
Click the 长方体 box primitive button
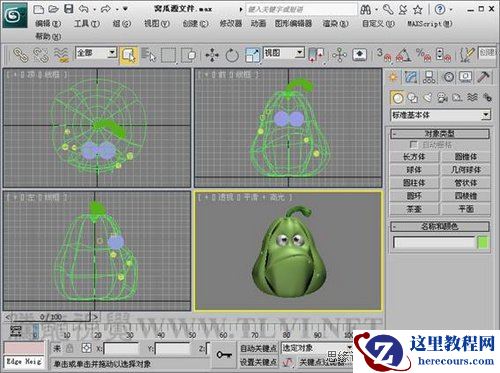tap(414, 157)
